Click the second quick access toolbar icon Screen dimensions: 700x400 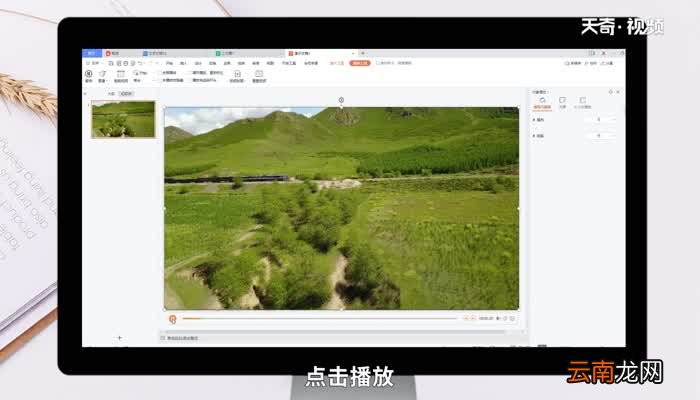point(118,63)
